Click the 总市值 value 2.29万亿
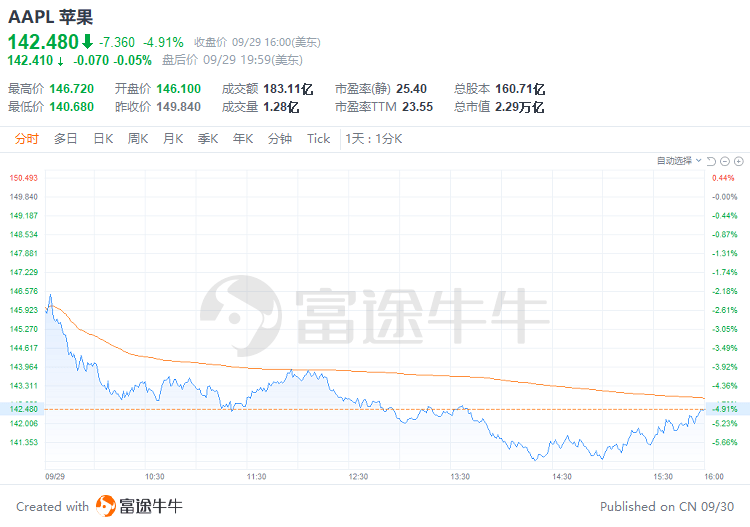Image resolution: width=750 pixels, height=527 pixels. tap(519, 107)
